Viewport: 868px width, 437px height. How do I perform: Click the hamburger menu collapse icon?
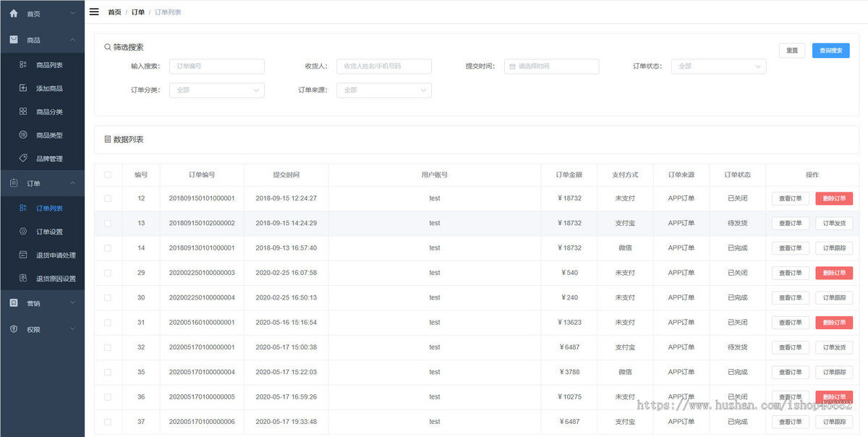pyautogui.click(x=94, y=12)
